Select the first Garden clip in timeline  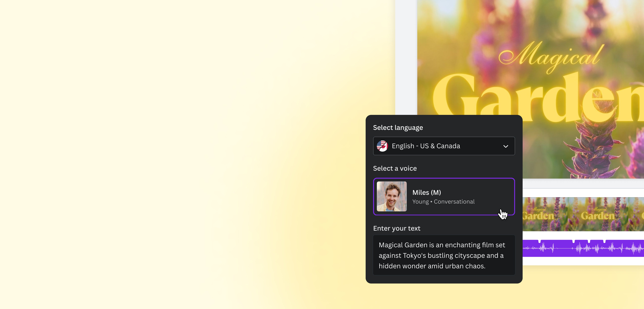[x=545, y=214]
